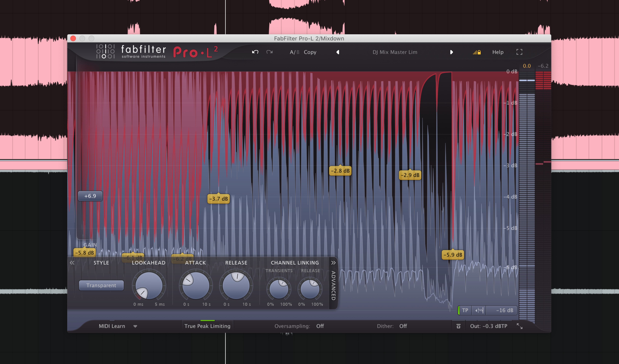Open the DJ Mix Master Lim preset menu
The image size is (619, 364).
[395, 52]
